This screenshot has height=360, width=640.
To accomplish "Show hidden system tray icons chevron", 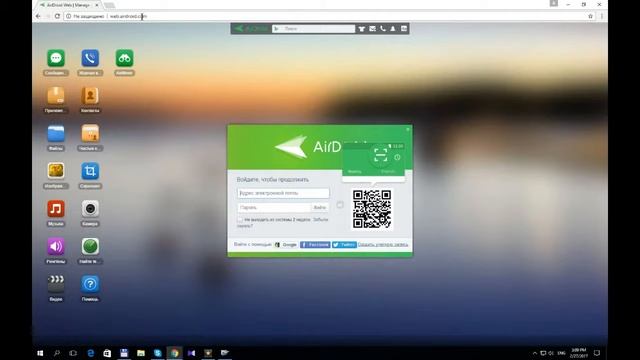I will click(x=535, y=353).
